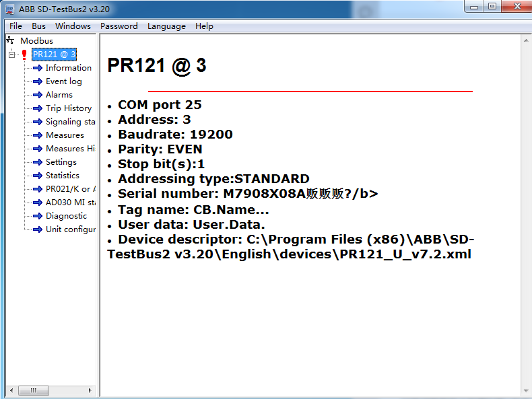
Task: Open the Event log page
Action: point(64,81)
